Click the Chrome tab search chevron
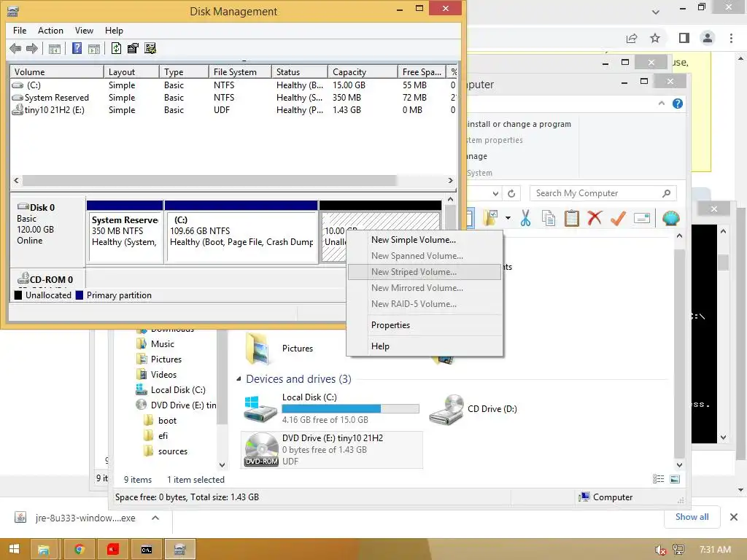The width and height of the screenshot is (747, 560). pyautogui.click(x=656, y=12)
